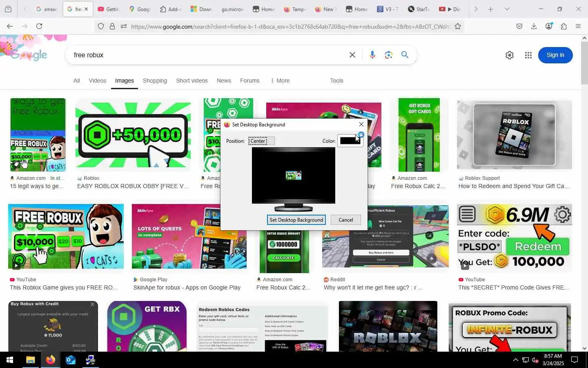Open SkinApe for robux Google Play link
Viewport: 588px width, 368px height.
coord(187,287)
